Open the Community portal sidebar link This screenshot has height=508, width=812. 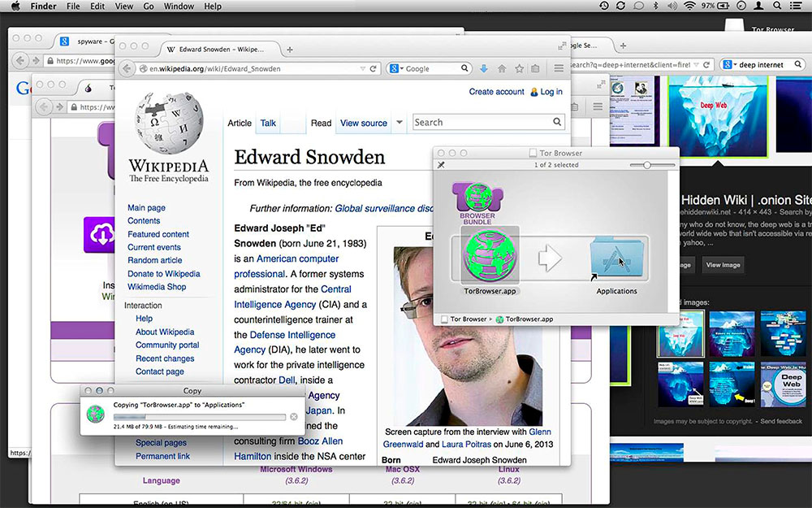click(x=167, y=345)
